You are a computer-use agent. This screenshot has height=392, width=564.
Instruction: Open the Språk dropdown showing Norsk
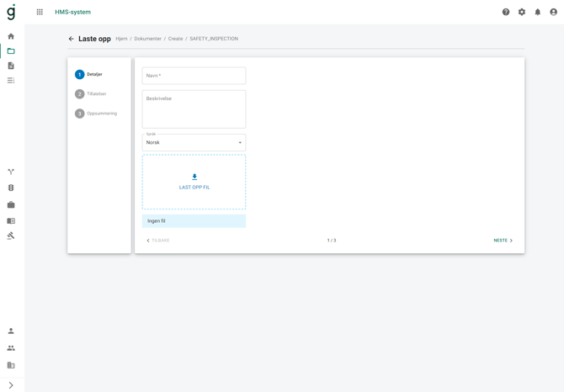point(194,142)
